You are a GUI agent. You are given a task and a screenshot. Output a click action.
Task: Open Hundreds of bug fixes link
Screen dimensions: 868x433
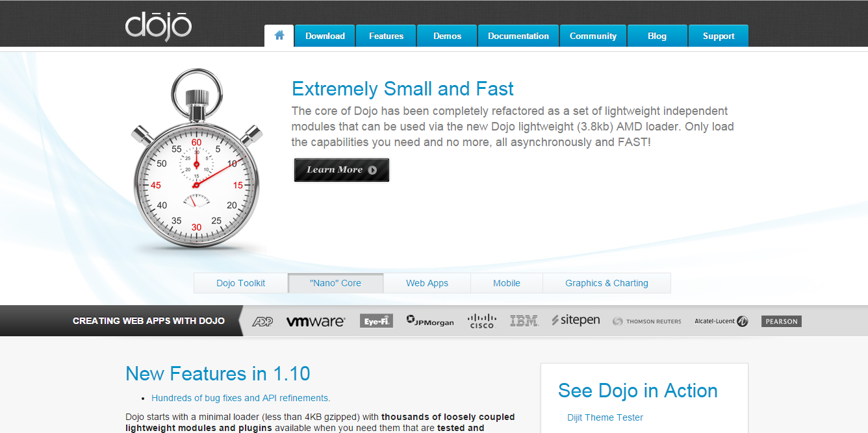tap(241, 398)
